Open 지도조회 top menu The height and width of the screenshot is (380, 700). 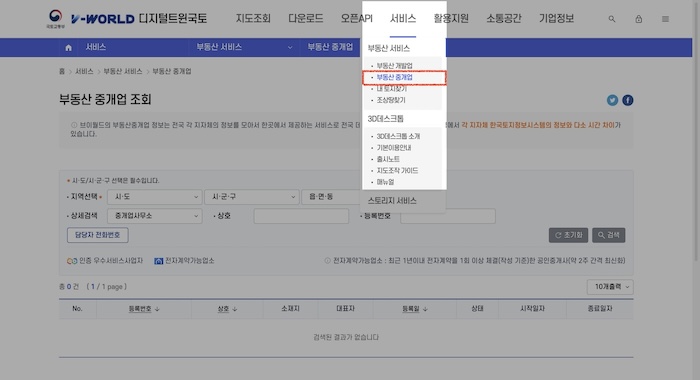(253, 18)
